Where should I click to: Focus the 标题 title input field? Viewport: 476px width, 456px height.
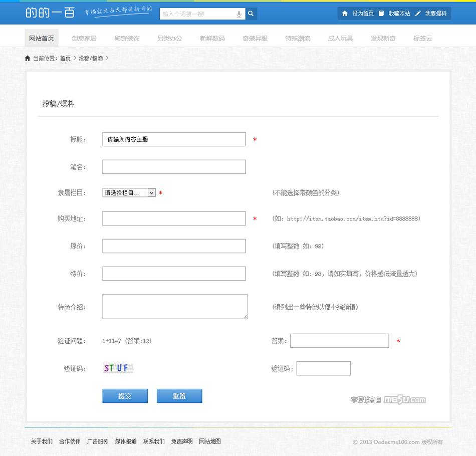(x=174, y=139)
